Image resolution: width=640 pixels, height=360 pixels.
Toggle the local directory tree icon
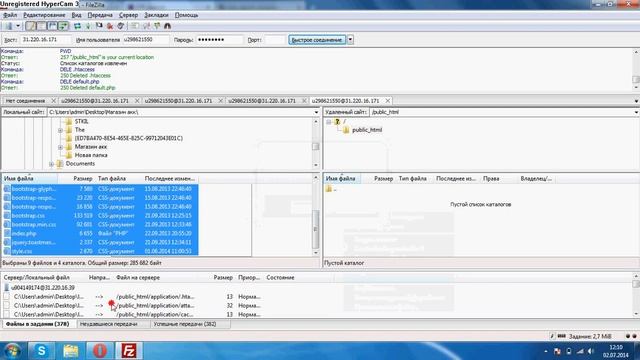42,26
